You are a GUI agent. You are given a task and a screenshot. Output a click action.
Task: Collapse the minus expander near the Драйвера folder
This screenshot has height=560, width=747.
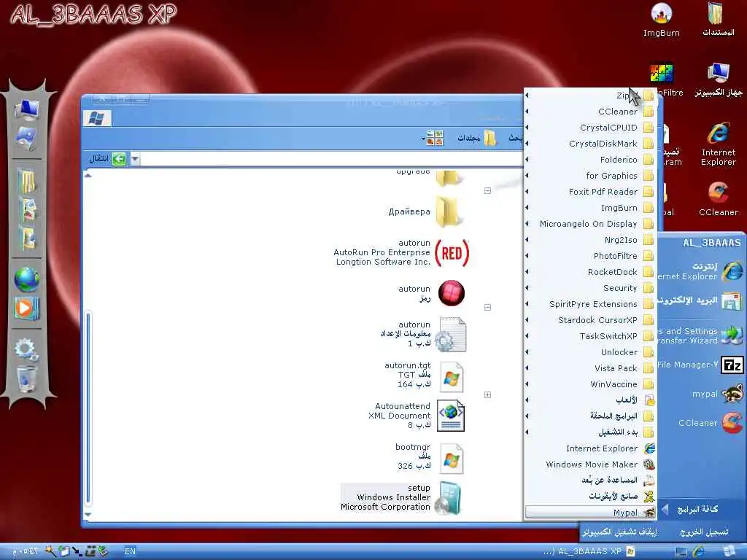487,190
